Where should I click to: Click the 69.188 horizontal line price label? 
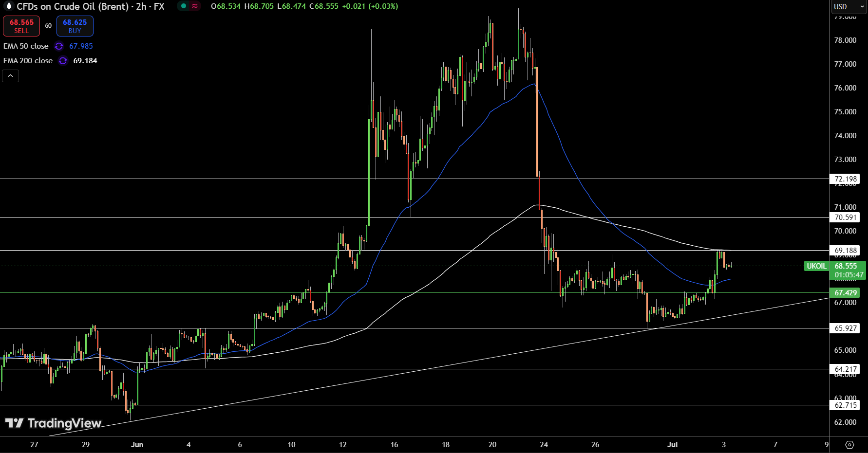tap(845, 251)
